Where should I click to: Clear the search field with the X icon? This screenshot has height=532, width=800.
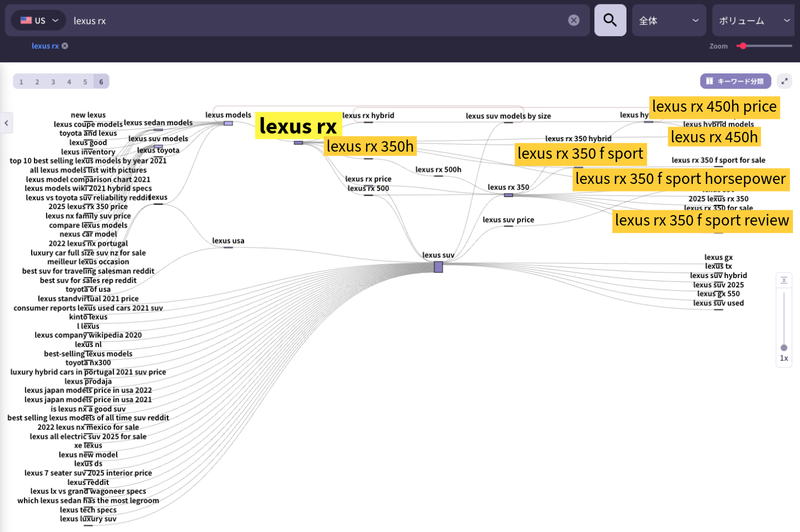pyautogui.click(x=573, y=20)
